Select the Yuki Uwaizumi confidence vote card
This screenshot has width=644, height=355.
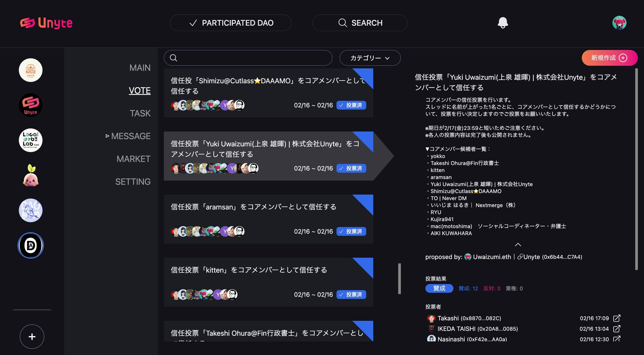click(268, 156)
